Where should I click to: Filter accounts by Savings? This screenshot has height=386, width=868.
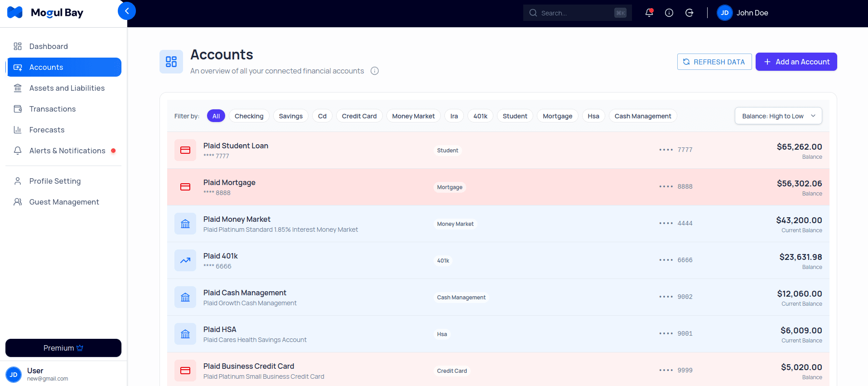(x=291, y=116)
